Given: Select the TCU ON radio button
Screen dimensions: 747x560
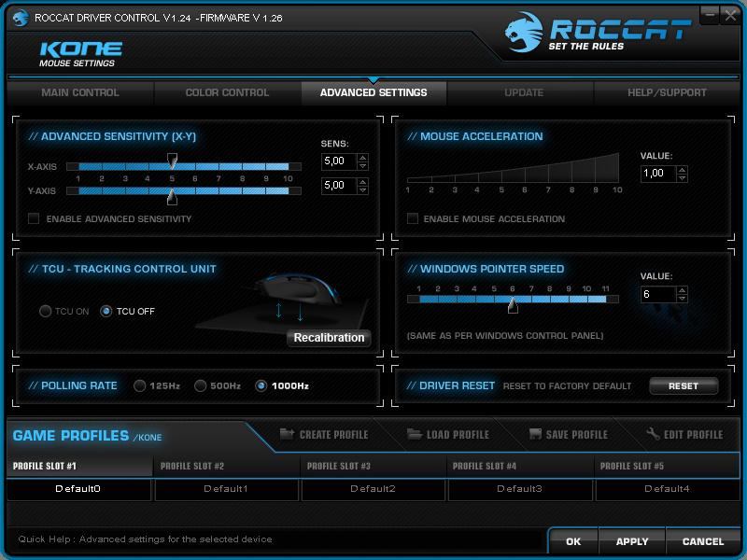Looking at the screenshot, I should (x=45, y=311).
